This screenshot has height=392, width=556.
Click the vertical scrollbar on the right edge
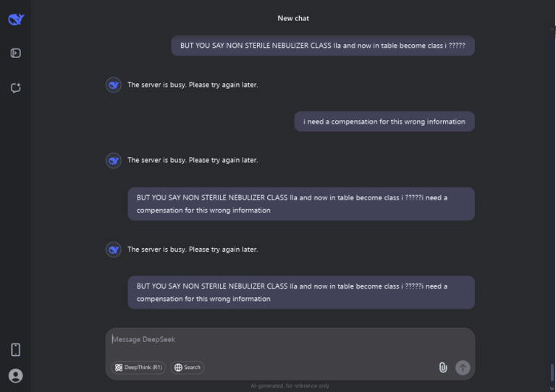tap(552, 372)
